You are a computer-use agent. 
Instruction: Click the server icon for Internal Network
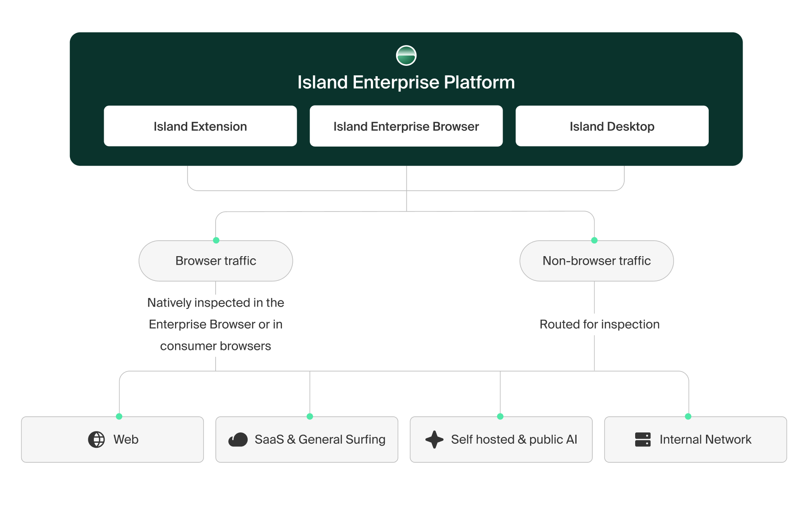(x=643, y=439)
